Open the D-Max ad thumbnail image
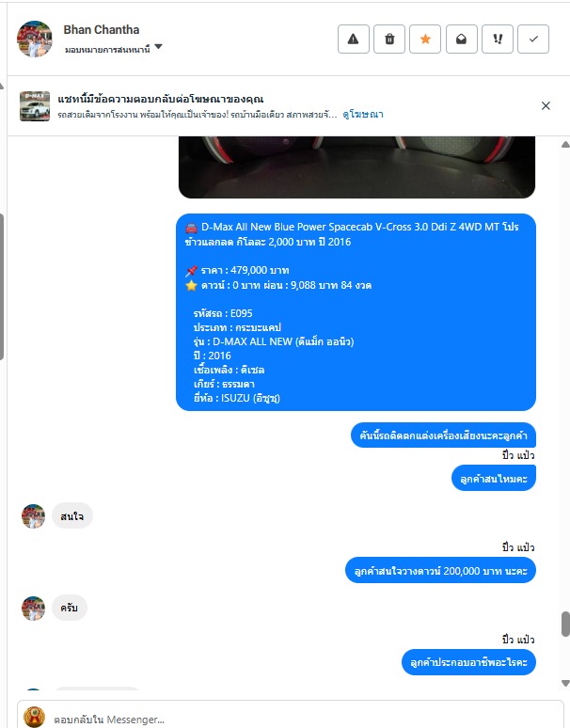Screen dimensions: 570x728 (x=35, y=106)
